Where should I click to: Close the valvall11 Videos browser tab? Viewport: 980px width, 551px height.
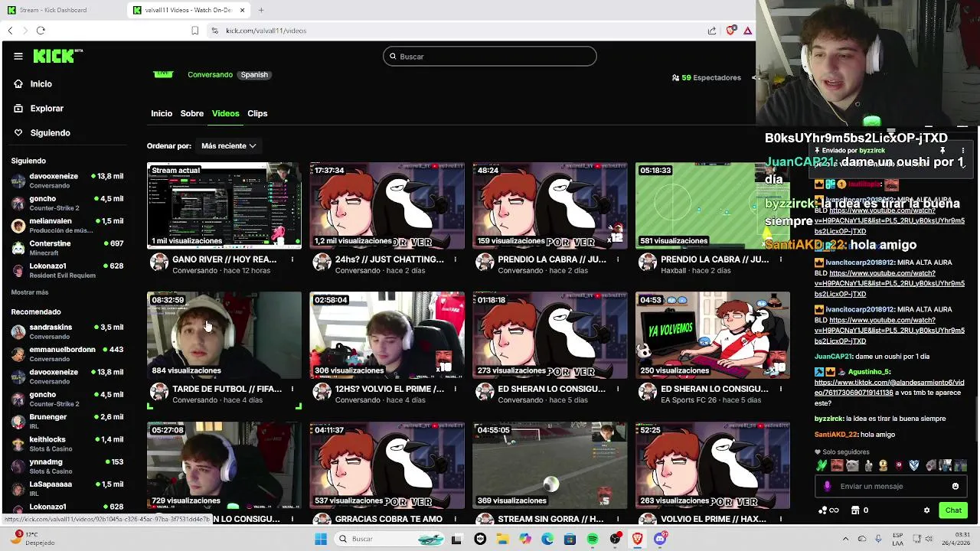243,10
